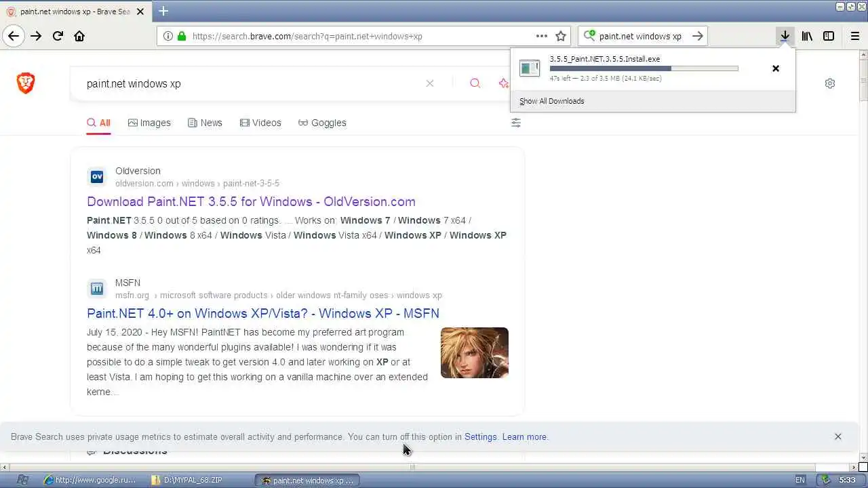
Task: Toggle the downloads panel button
Action: [x=785, y=36]
